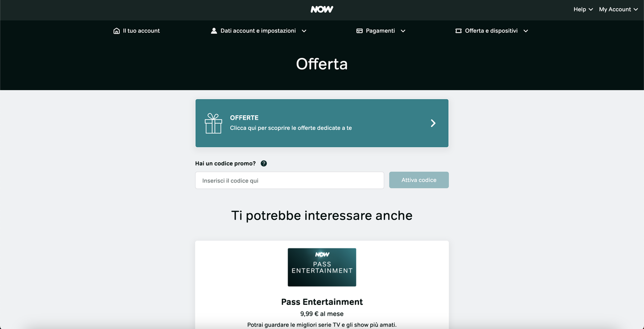Open the OFFERTE title in the banner
The height and width of the screenshot is (329, 644).
coord(244,118)
